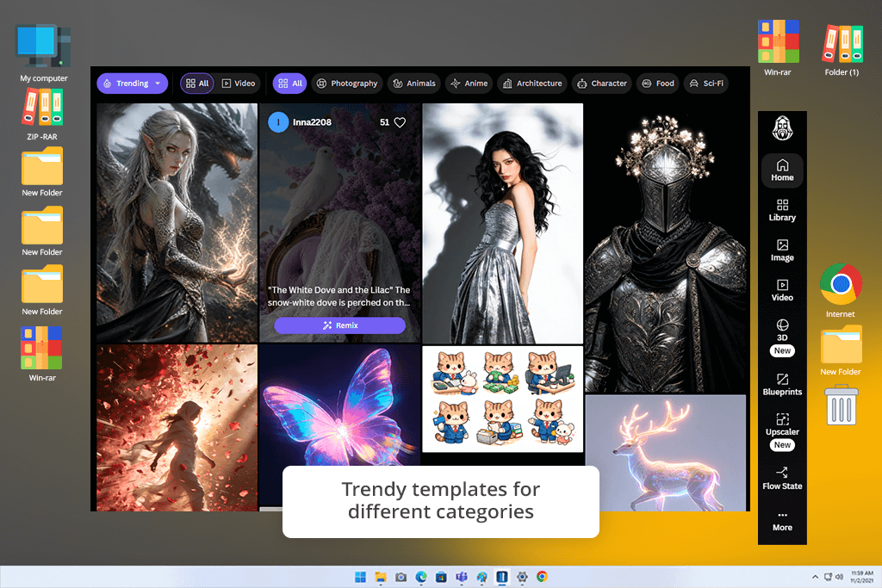This screenshot has height=588, width=882.
Task: Open the Camera app in taskbar
Action: pos(401,577)
